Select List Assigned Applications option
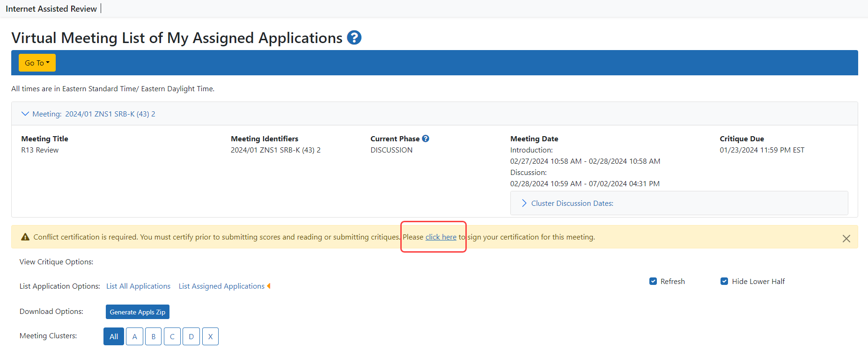Viewport: 868px width, 349px height. click(x=221, y=286)
